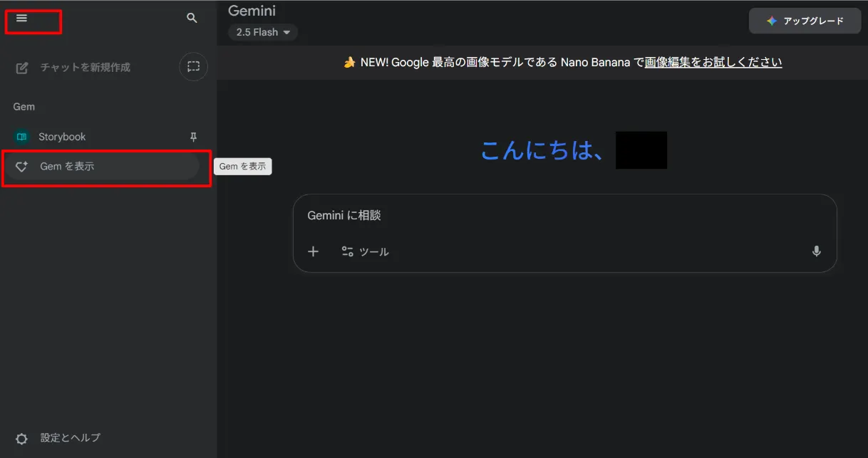Viewport: 868px width, 458px height.
Task: Click the Gem heart-sparkle icon
Action: pyautogui.click(x=22, y=167)
